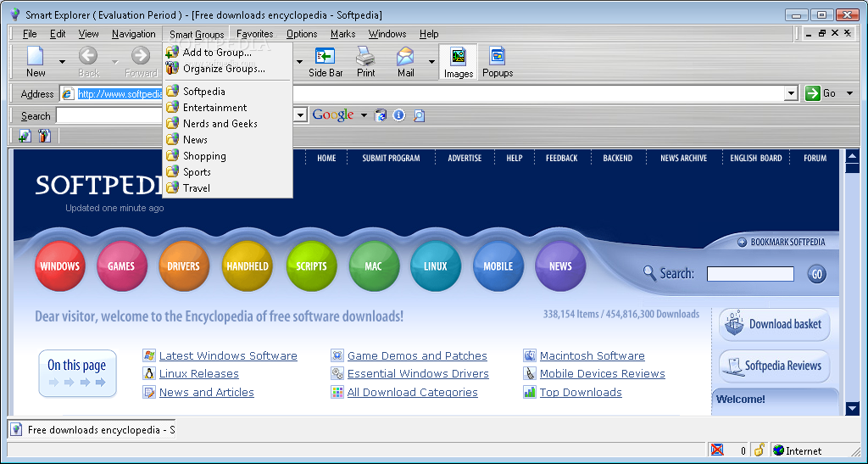Click the Latest Windows Software icon
868x464 pixels.
(149, 355)
